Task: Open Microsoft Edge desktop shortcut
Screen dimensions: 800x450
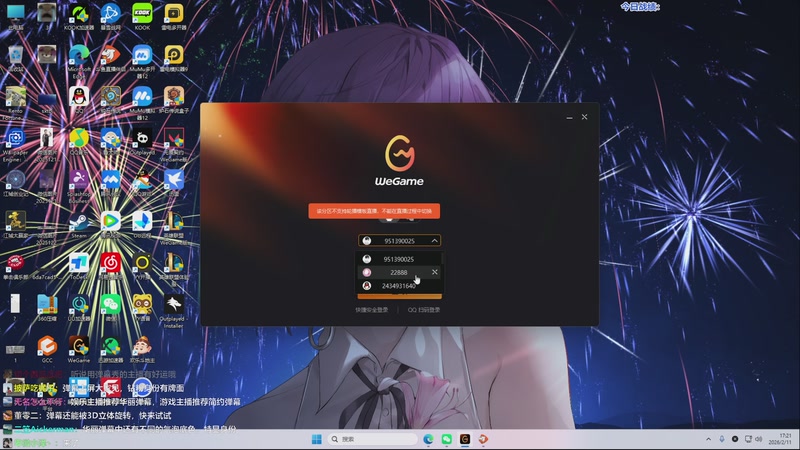Action: pyautogui.click(x=79, y=61)
